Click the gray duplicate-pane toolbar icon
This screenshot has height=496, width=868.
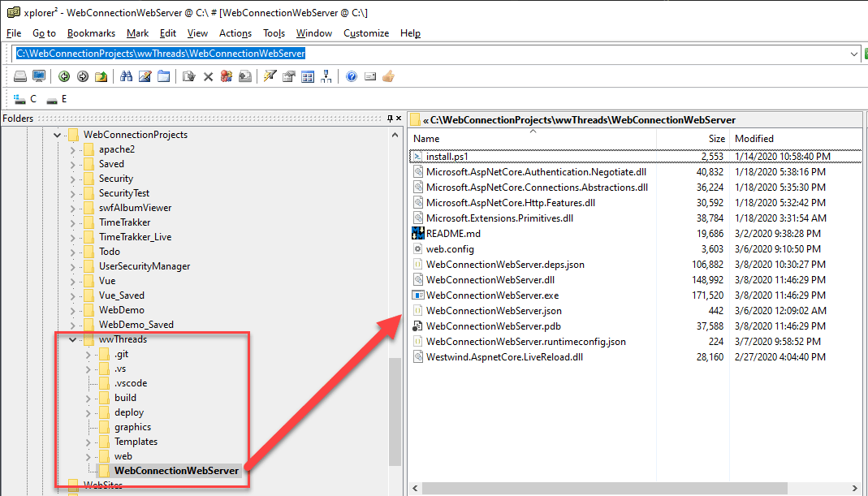pyautogui.click(x=244, y=76)
